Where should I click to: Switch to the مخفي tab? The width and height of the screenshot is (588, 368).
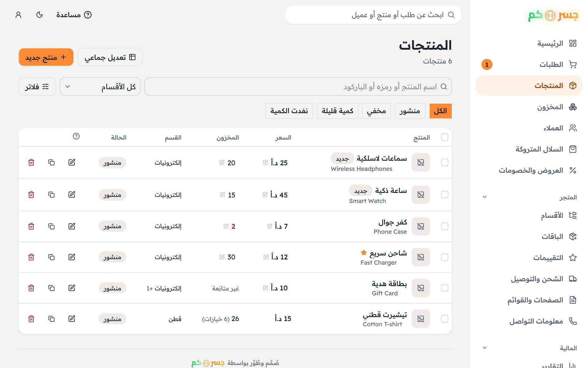[x=376, y=111]
